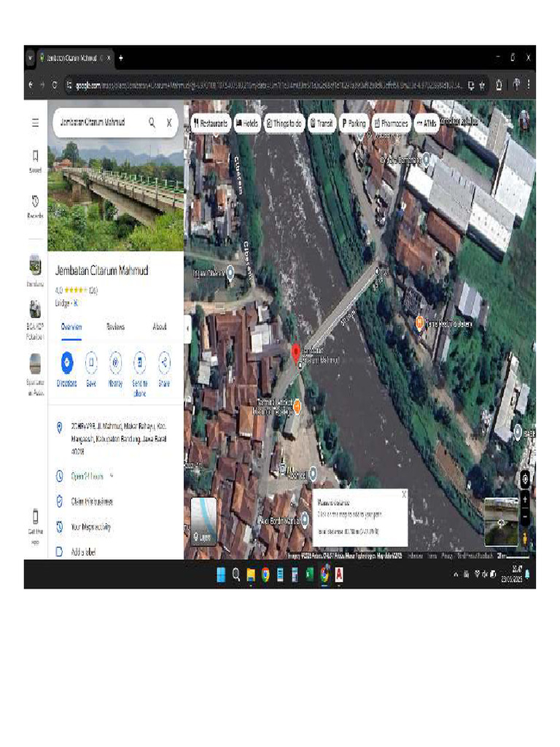Image resolution: width=560 pixels, height=747 pixels.
Task: Click Claim this business link
Action: [92, 502]
